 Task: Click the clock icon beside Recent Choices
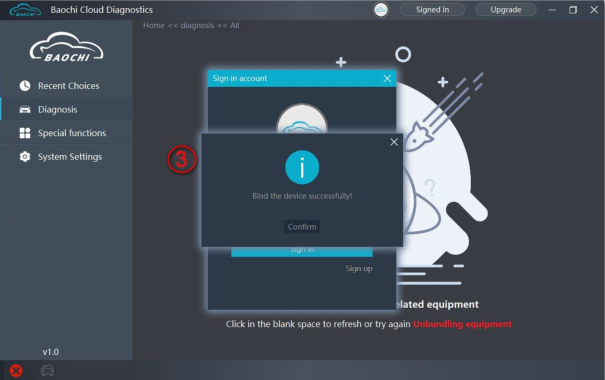pyautogui.click(x=25, y=86)
